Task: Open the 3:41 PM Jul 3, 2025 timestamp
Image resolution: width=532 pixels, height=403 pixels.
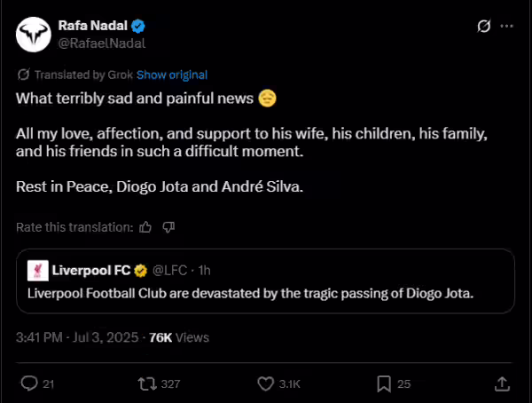Action: point(77,337)
